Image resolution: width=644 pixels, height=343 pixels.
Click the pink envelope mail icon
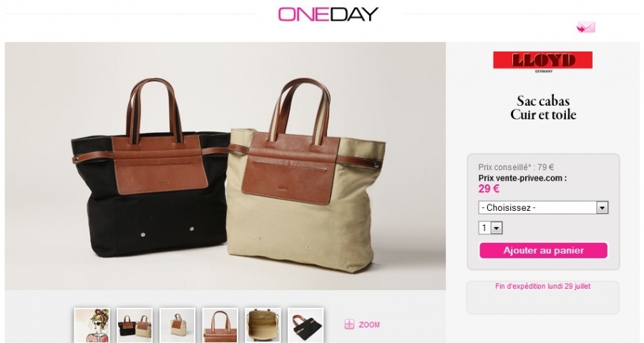(x=585, y=27)
